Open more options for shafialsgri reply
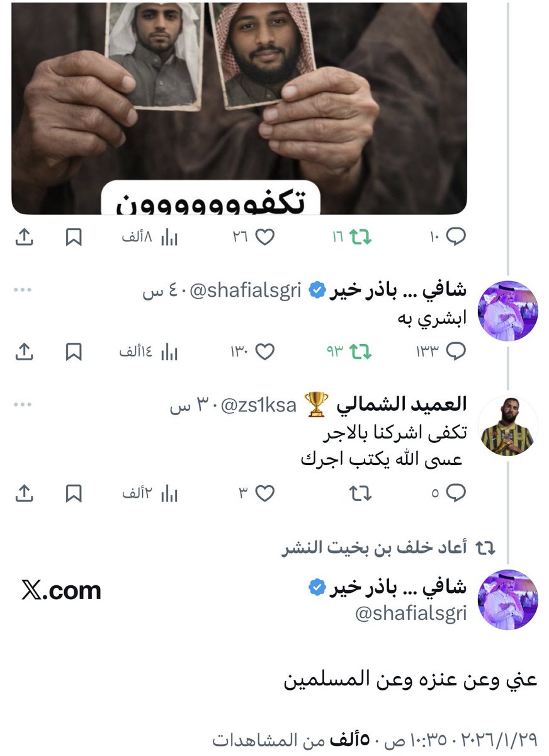549x756 pixels. [22, 290]
